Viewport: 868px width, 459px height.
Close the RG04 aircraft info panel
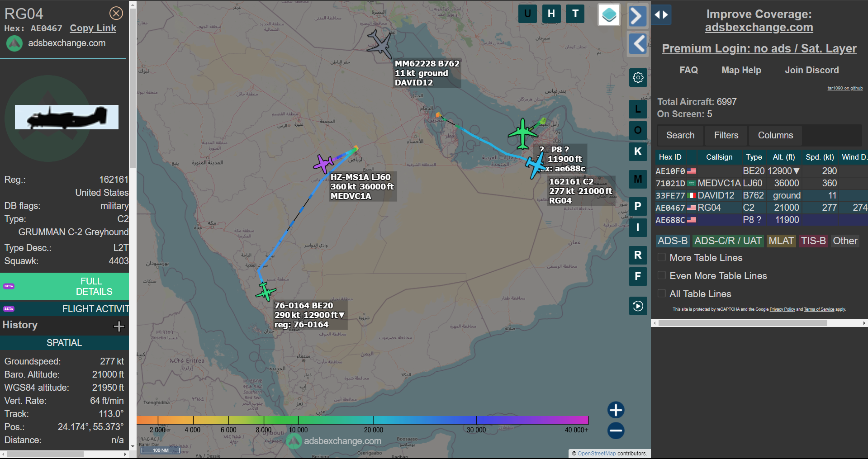tap(116, 13)
